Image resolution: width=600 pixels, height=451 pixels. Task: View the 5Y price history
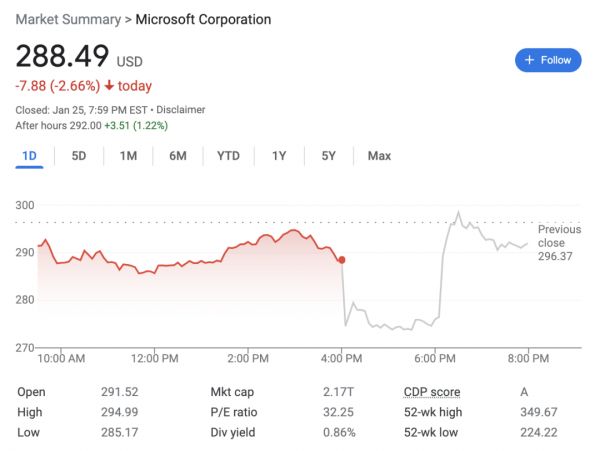coord(329,156)
